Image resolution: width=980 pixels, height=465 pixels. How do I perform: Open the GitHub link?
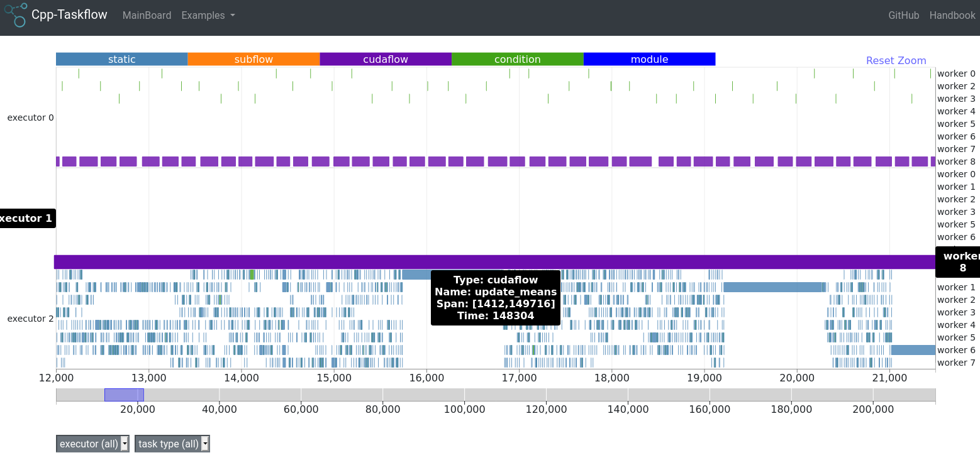(x=904, y=15)
